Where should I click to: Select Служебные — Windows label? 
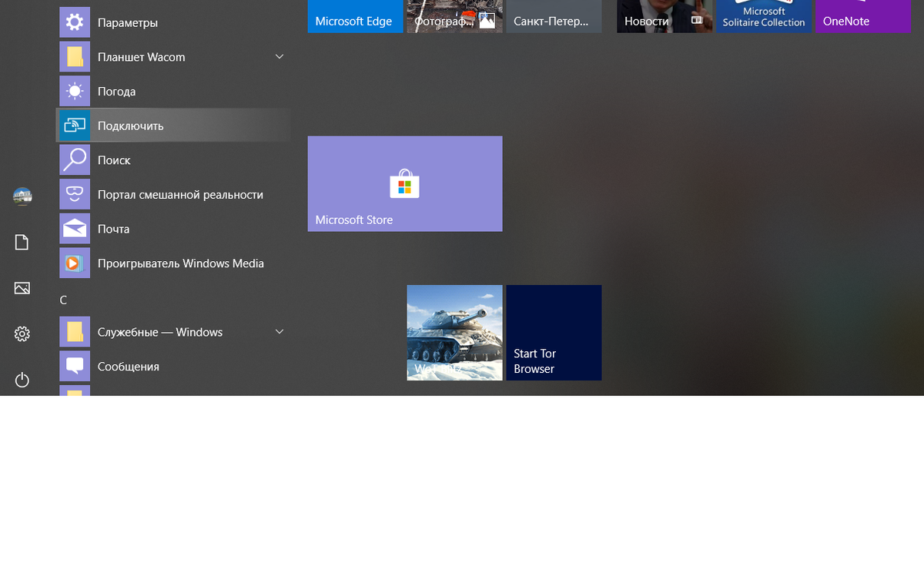pyautogui.click(x=160, y=333)
